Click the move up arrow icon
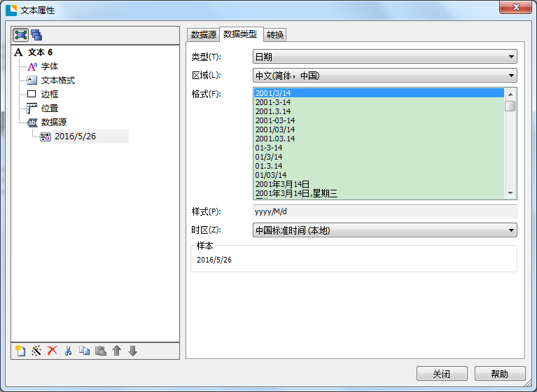537x392 pixels. (x=117, y=351)
